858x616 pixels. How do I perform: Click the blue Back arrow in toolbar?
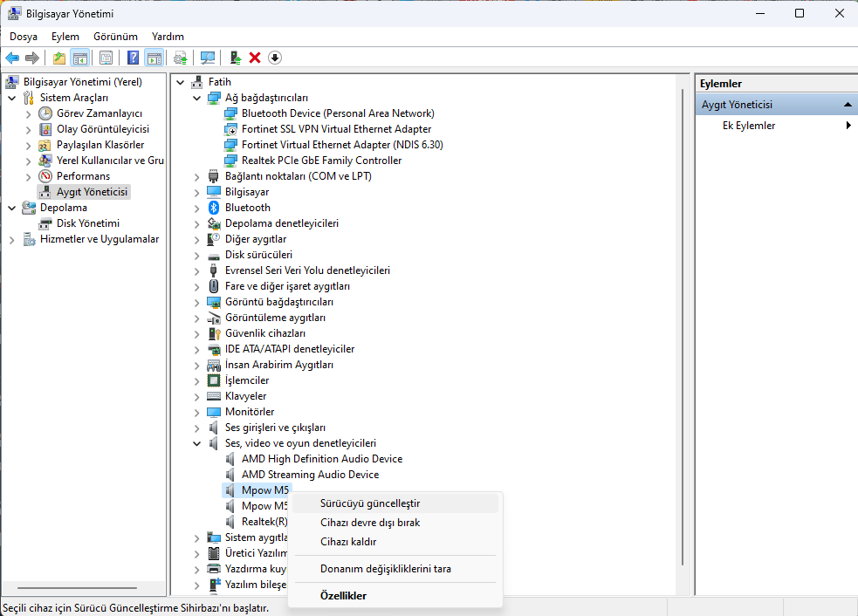[12, 58]
